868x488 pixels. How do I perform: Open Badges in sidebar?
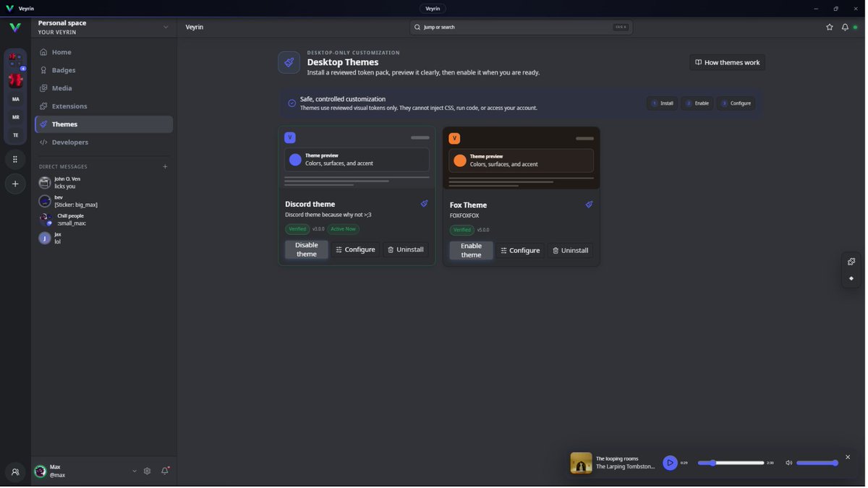coord(103,70)
